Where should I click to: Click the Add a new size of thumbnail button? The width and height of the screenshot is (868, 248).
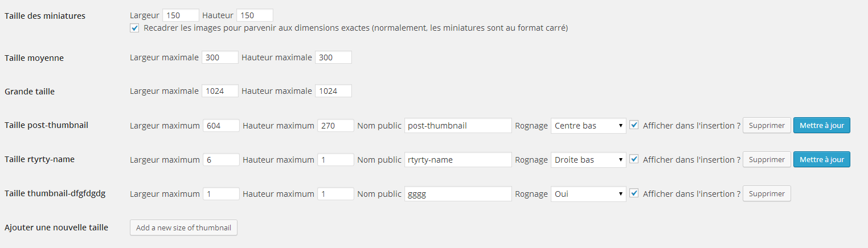pyautogui.click(x=183, y=228)
